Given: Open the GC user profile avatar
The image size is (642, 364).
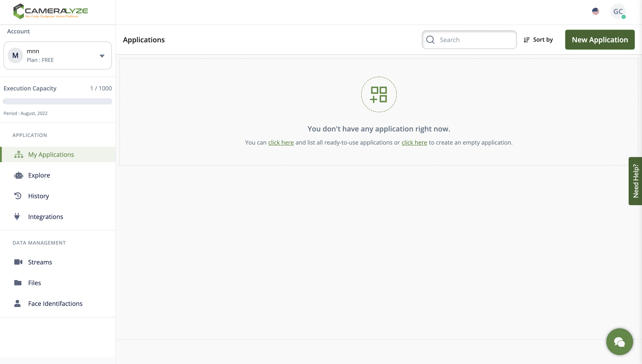Looking at the screenshot, I should [x=618, y=12].
